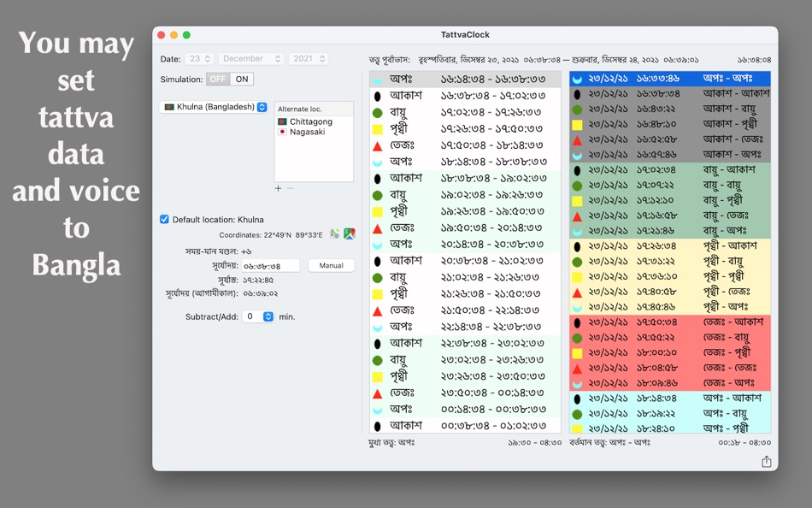Select the তেজঃ ২৩:৫০:৩৪ - ০০:১৪:৩৩ row
The image size is (812, 508).
coord(465,393)
